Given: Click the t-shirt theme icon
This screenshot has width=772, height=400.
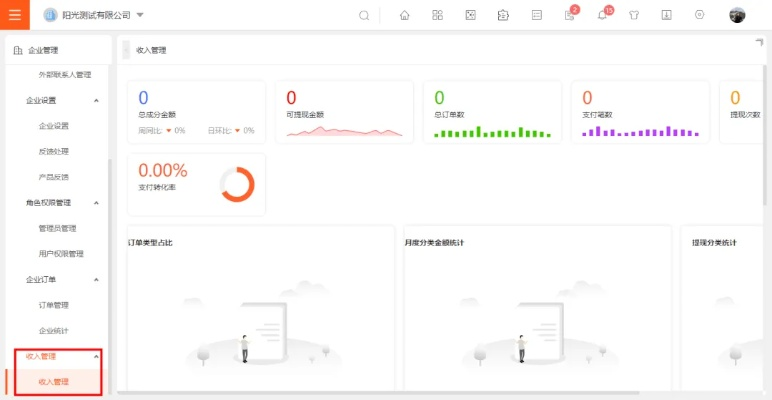Looking at the screenshot, I should tap(634, 15).
